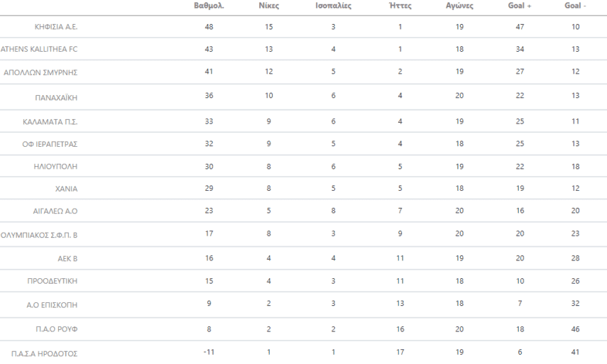Viewport: 607px width, 364px height.
Task: Open the ATHENS KALLITHEA FC team
Action: (x=40, y=49)
